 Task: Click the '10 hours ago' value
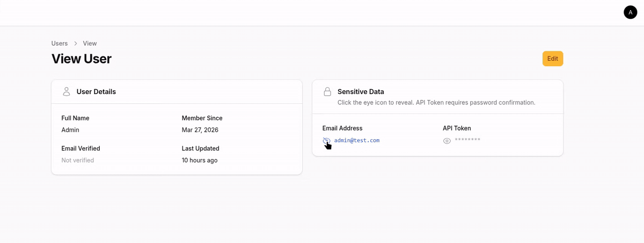(200, 160)
